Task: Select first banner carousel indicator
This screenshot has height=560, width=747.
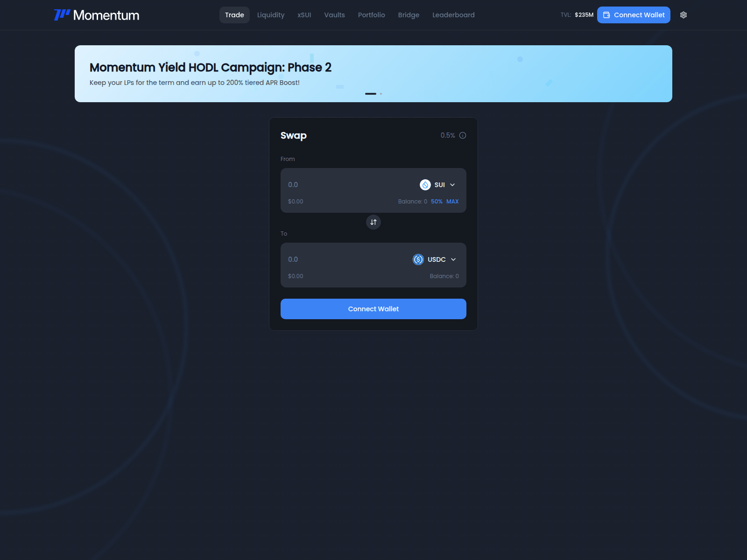Action: pyautogui.click(x=371, y=94)
